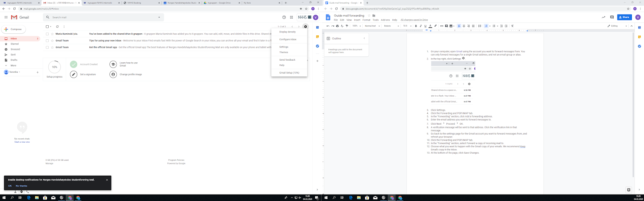The image size is (644, 201).
Task: Click the Manage storage link in Gmail
Action: pyautogui.click(x=49, y=163)
